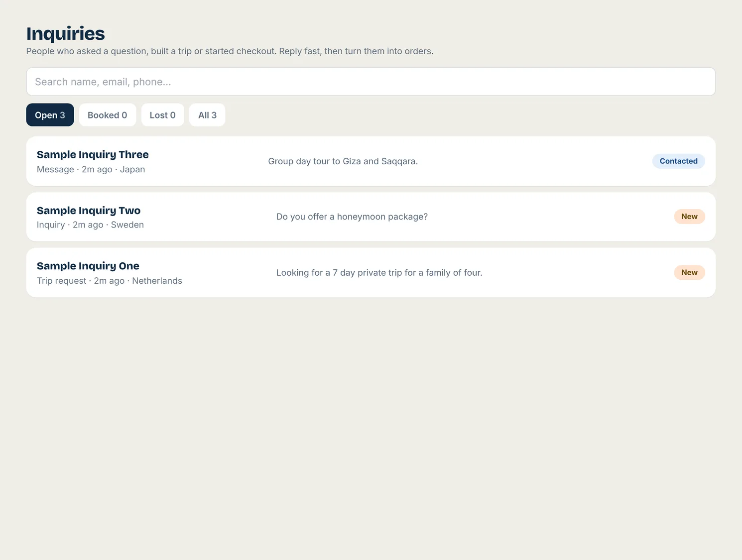742x560 pixels.
Task: Click 'Looking for a 7 day private trip' message
Action: (379, 273)
